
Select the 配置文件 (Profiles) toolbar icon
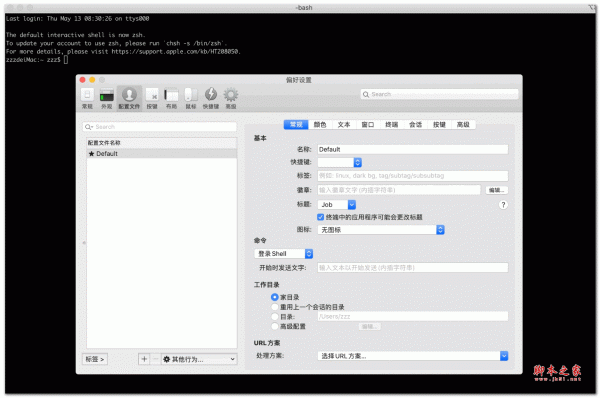pyautogui.click(x=129, y=98)
